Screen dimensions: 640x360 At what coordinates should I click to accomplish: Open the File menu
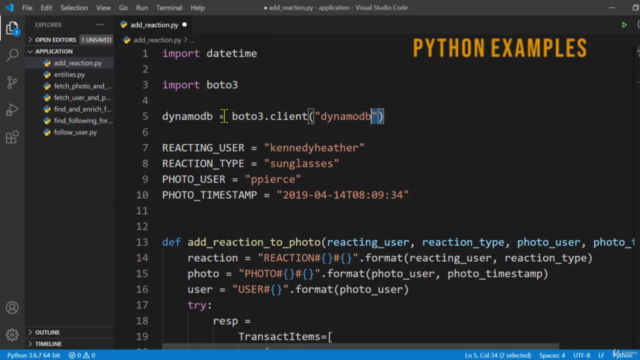27,8
